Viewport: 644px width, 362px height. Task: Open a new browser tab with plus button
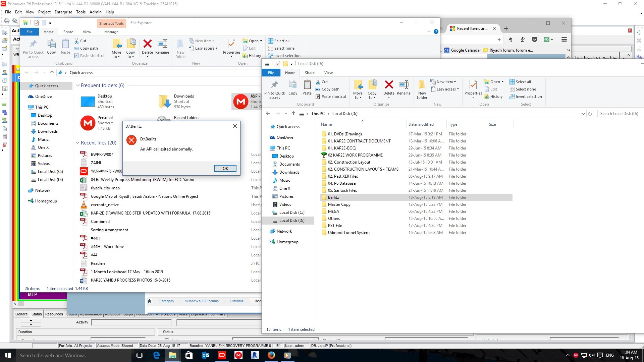[x=506, y=28]
